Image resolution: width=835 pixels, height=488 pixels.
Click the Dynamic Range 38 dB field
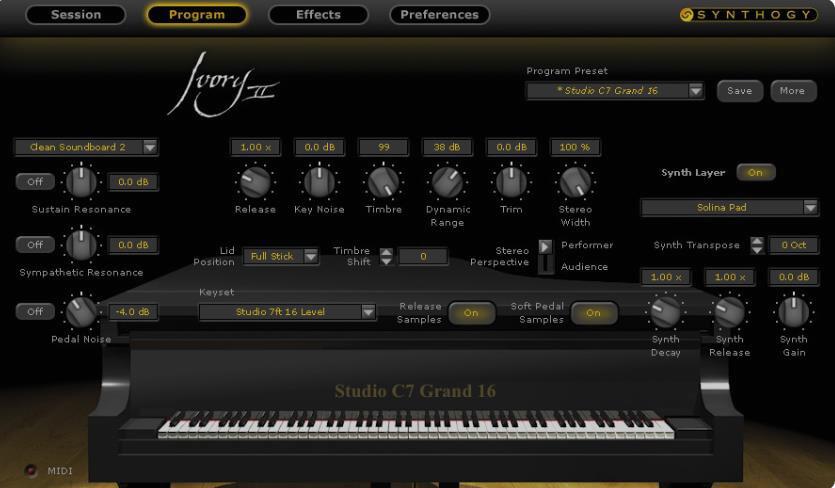pos(447,147)
